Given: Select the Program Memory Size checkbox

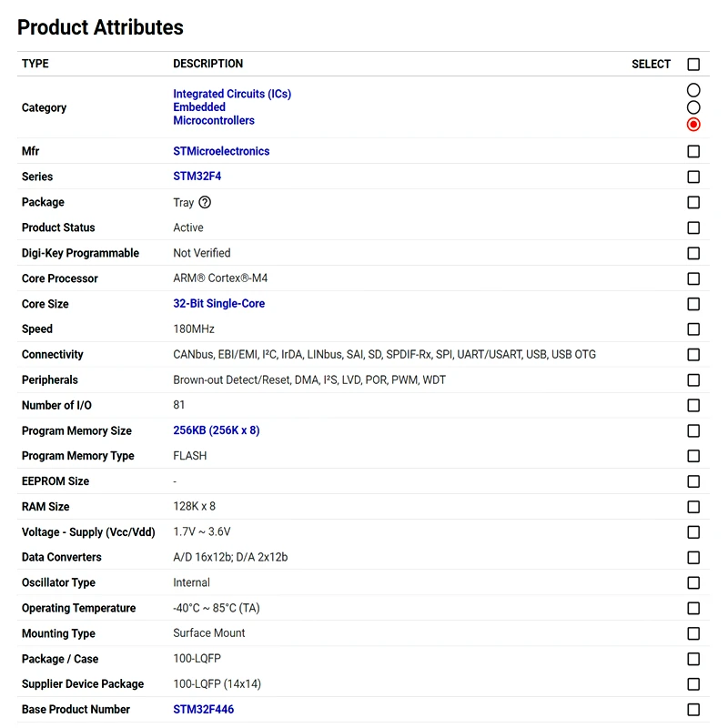Looking at the screenshot, I should [x=693, y=431].
